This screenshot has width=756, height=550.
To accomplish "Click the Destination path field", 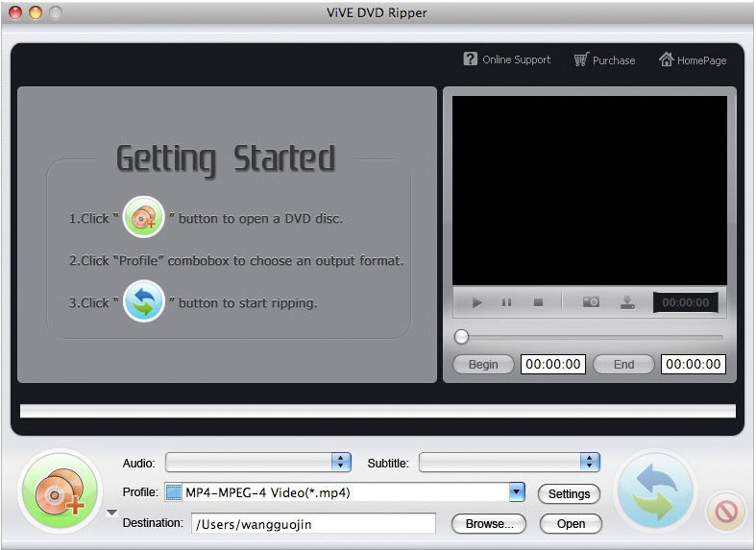I will [313, 523].
